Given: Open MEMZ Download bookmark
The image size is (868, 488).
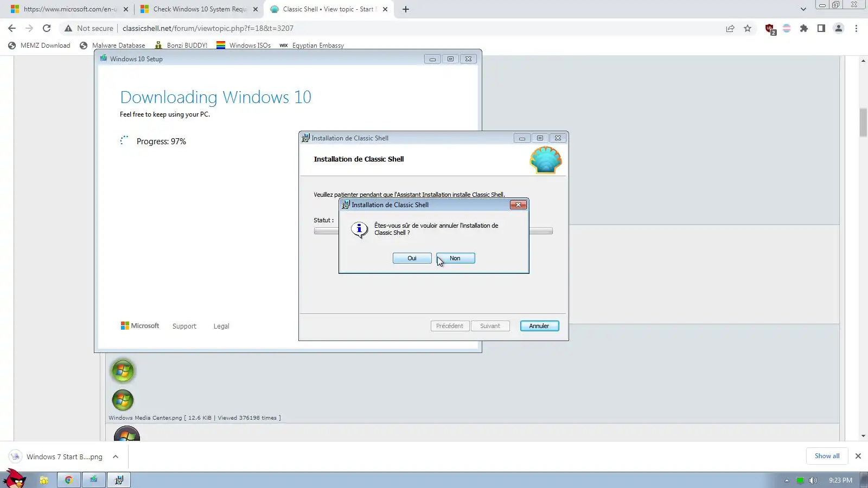Looking at the screenshot, I should pyautogui.click(x=39, y=46).
